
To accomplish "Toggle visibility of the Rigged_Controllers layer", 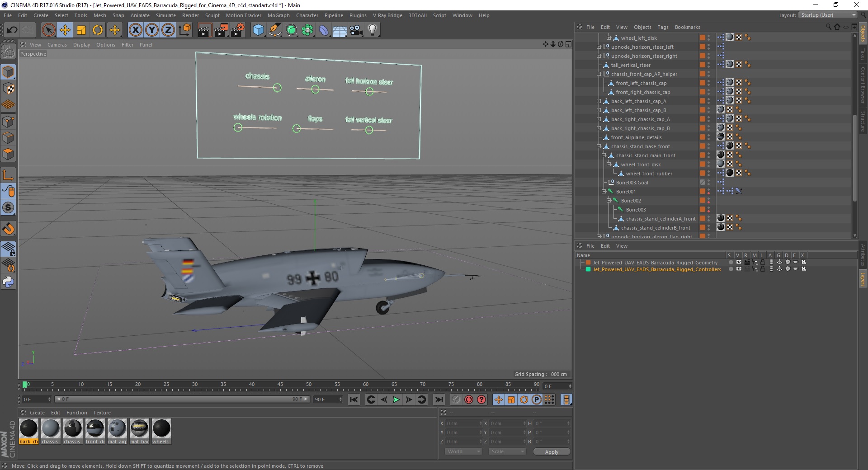I will 739,269.
